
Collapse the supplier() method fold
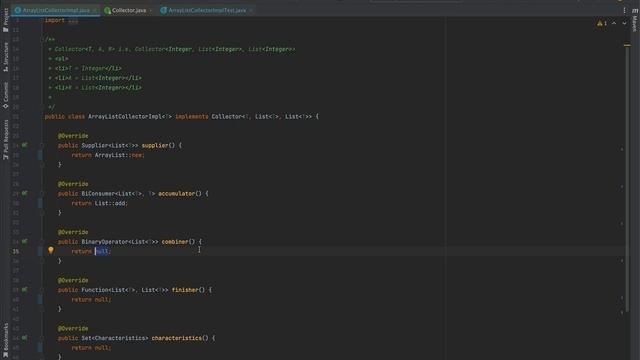click(42, 145)
